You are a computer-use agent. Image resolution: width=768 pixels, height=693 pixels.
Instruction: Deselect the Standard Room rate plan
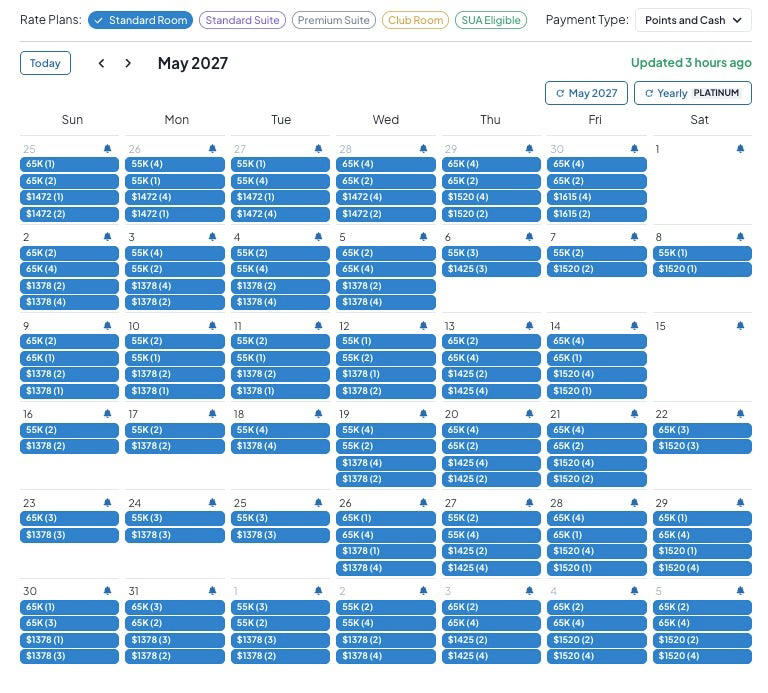point(141,20)
